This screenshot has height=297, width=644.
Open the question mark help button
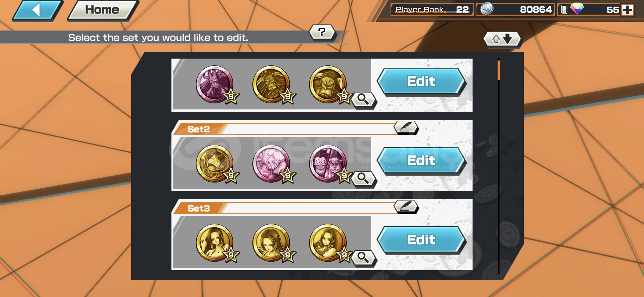pos(322,32)
